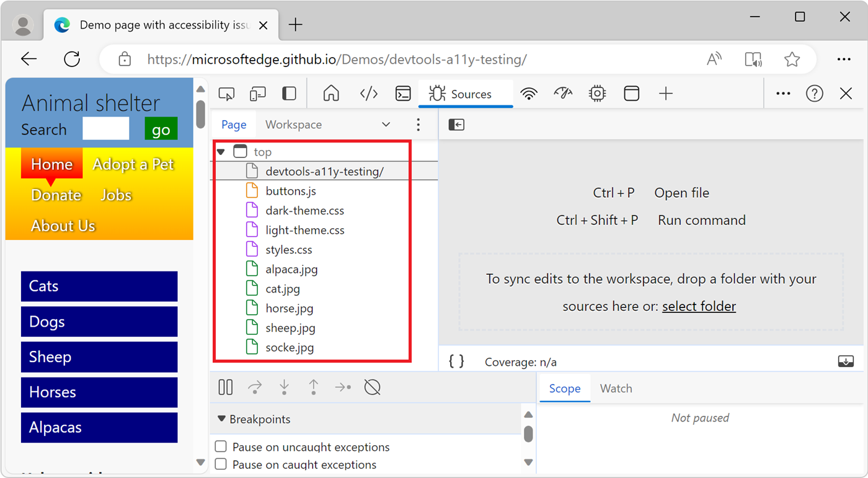Add a new tool with the plus icon
This screenshot has width=868, height=478.
(665, 93)
